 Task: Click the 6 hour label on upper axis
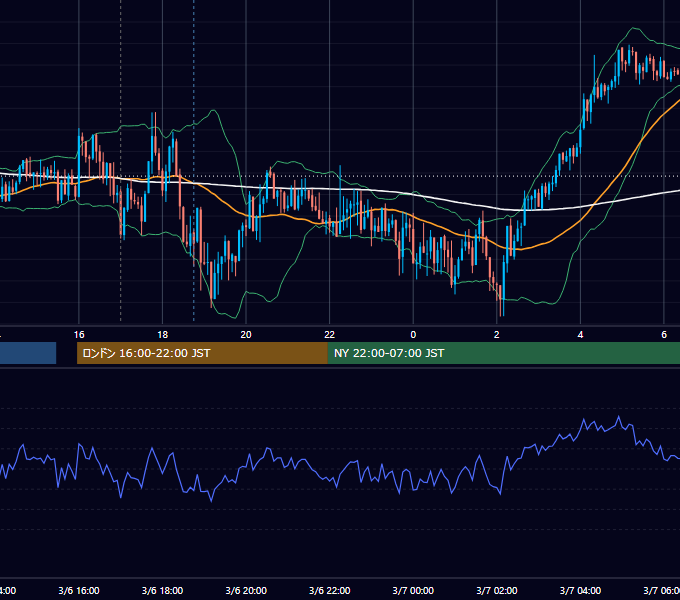click(664, 335)
